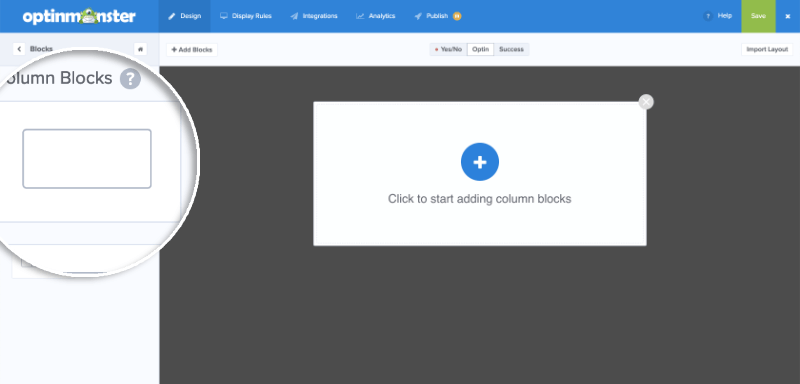Click the Column Blocks help question mark

click(x=130, y=79)
